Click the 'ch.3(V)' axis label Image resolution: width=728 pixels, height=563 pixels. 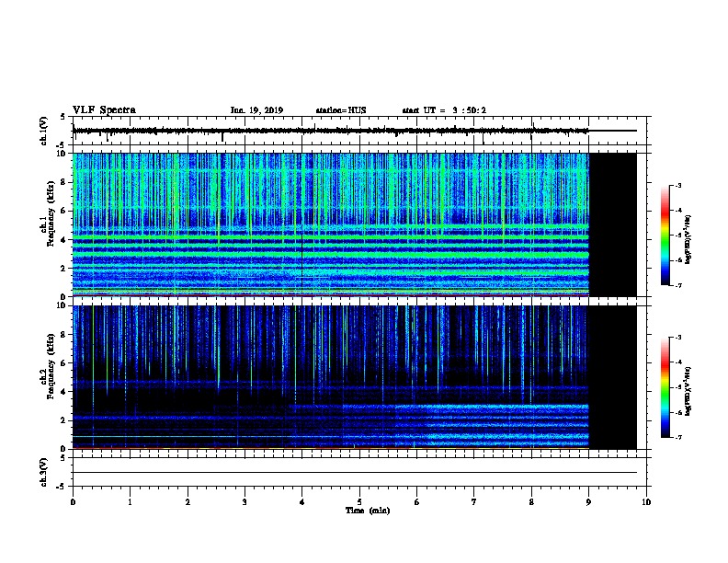click(44, 472)
